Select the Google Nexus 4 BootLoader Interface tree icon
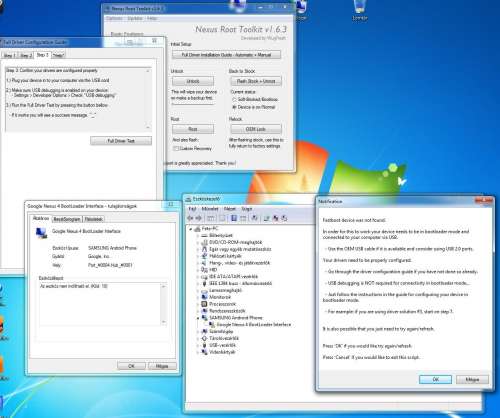Screen dimensions: 500x418 point(212,324)
